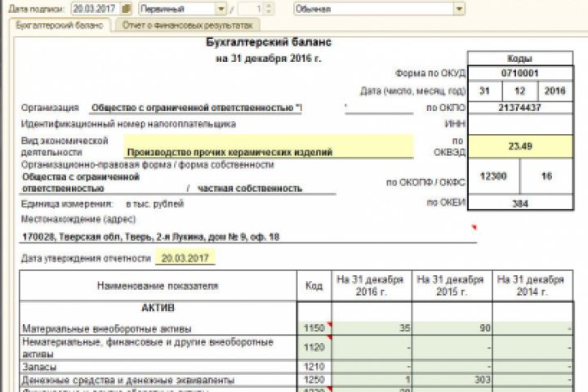Click the address line 170028 Тверская обл
This screenshot has width=588, height=392.
pos(247,237)
